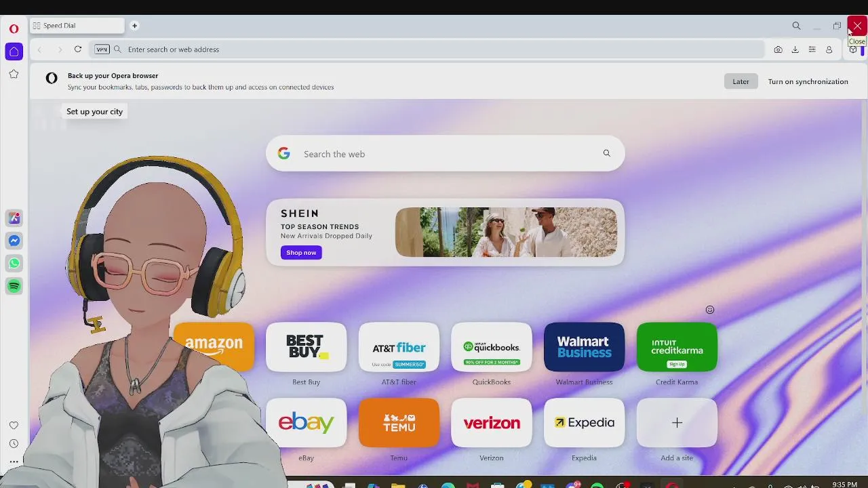868x488 pixels.
Task: Open WhatsApp in the sidebar
Action: (14, 263)
